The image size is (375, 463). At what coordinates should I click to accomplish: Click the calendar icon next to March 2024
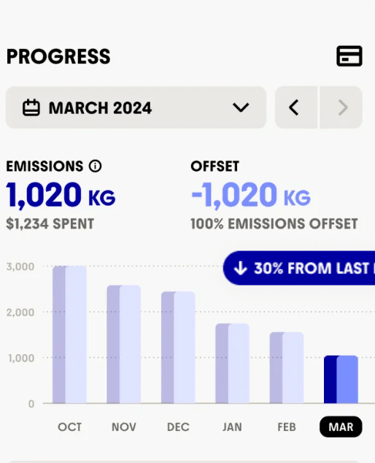click(x=31, y=108)
